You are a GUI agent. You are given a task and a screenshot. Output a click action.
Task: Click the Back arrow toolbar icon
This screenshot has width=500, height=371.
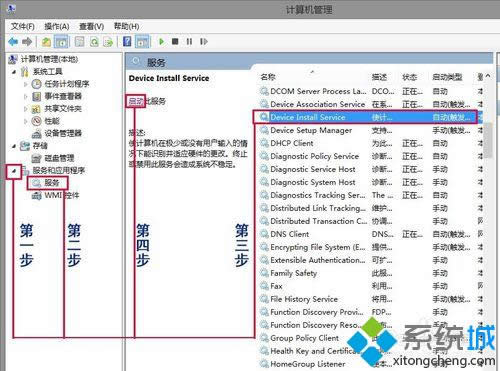point(13,42)
